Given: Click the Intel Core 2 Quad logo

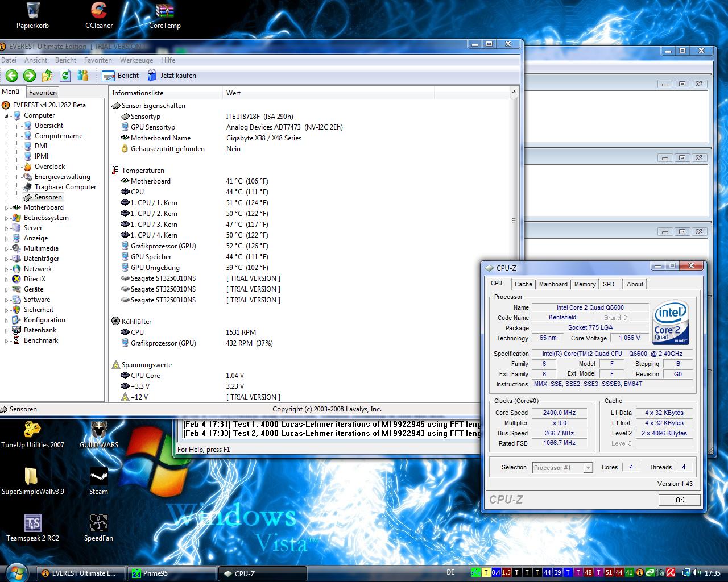Looking at the screenshot, I should (671, 322).
